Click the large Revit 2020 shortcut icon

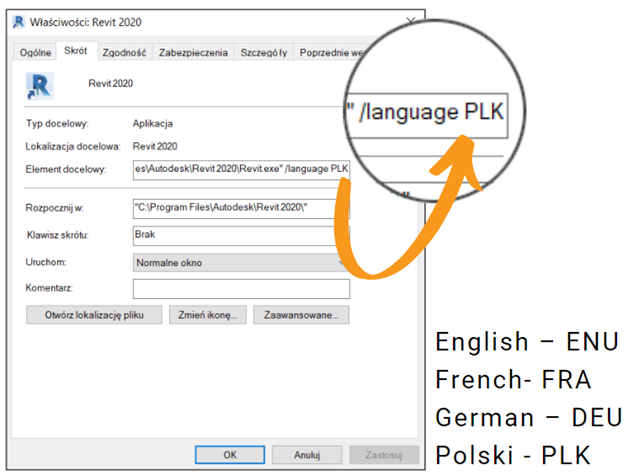click(x=41, y=84)
